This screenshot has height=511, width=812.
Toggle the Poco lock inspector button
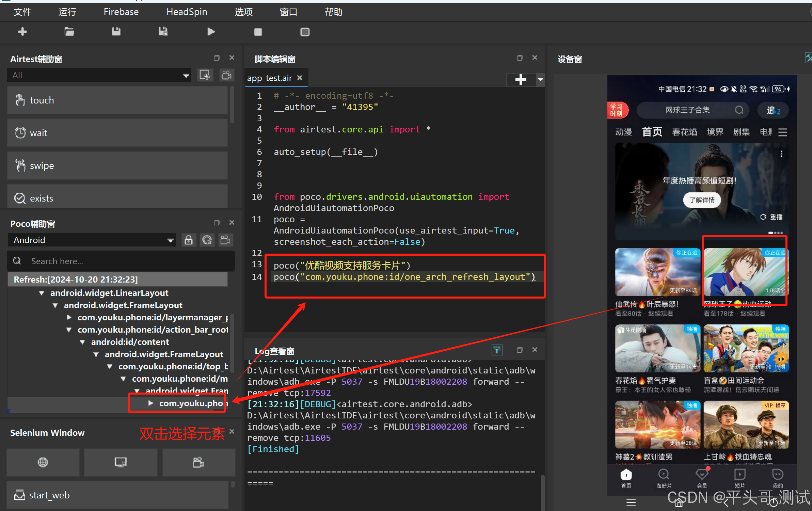click(188, 240)
